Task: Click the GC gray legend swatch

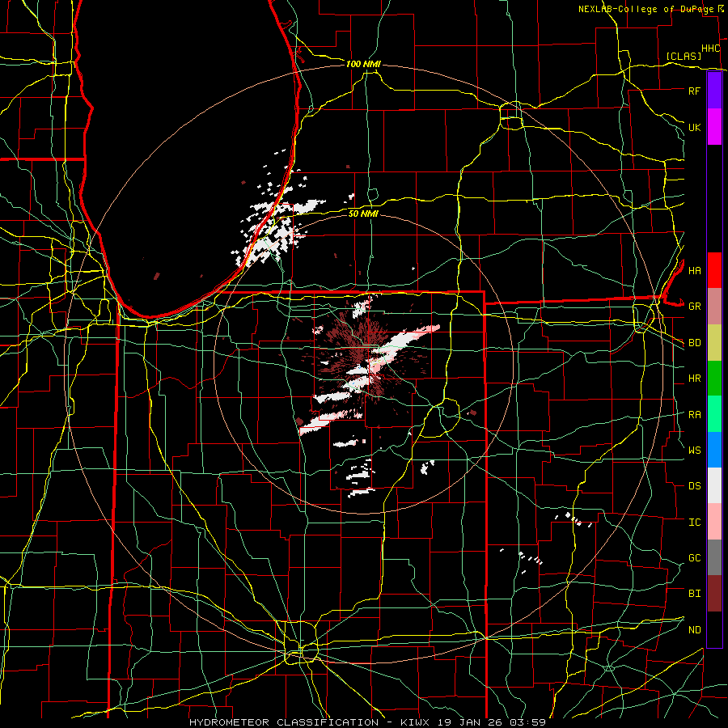Action: (714, 557)
